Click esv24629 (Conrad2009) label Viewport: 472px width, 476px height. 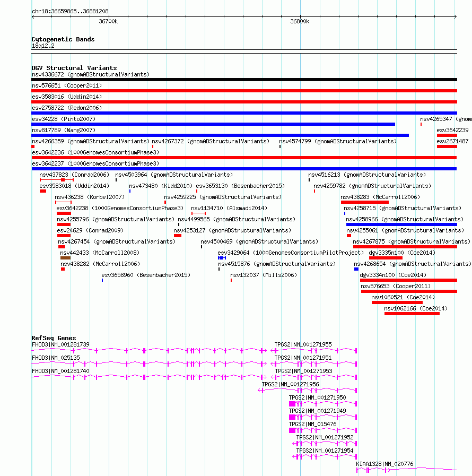90,230
